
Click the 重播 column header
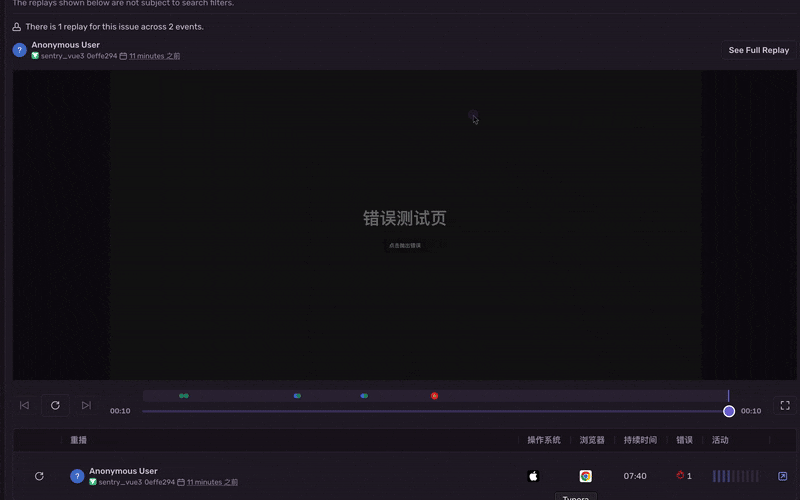pyautogui.click(x=79, y=440)
